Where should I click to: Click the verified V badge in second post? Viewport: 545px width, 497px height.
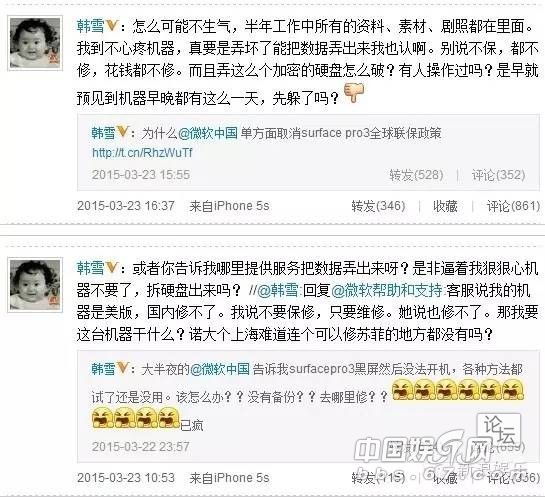point(112,268)
